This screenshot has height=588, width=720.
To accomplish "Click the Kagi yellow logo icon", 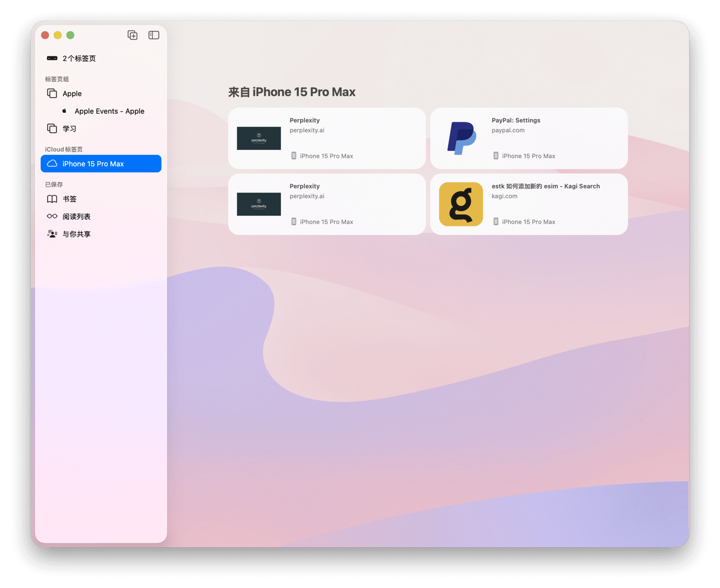I will 461,204.
